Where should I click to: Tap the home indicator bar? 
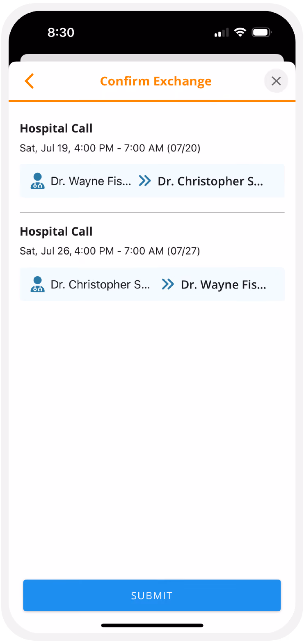pos(152,626)
